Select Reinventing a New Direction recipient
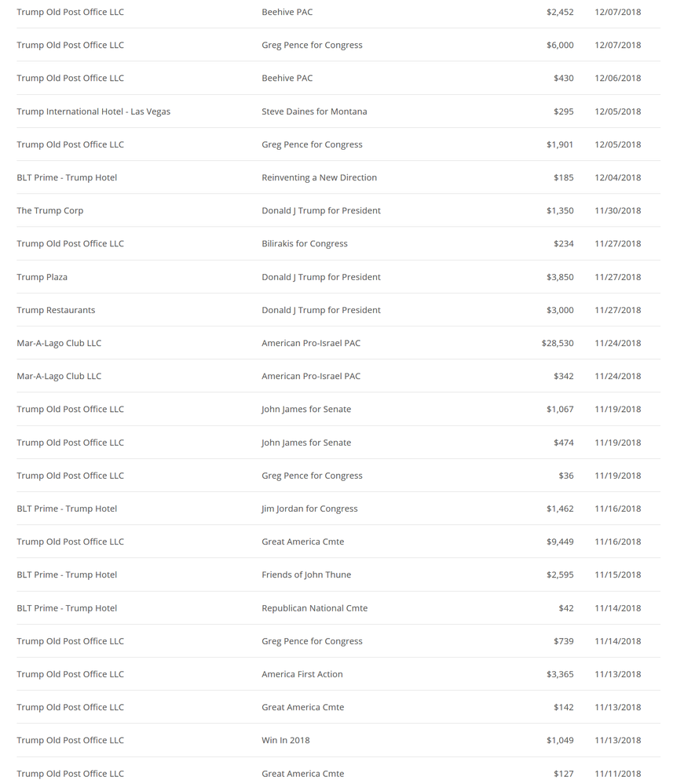This screenshot has height=784, width=673. [x=320, y=177]
